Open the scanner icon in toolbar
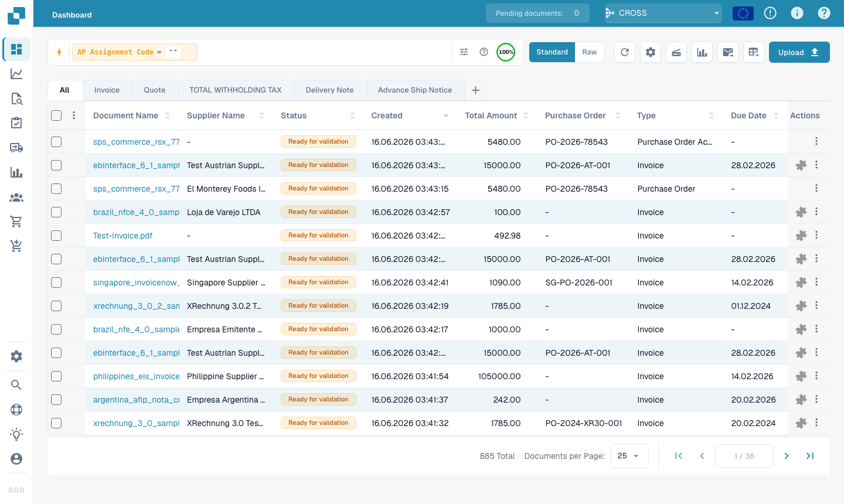844x504 pixels. click(676, 52)
